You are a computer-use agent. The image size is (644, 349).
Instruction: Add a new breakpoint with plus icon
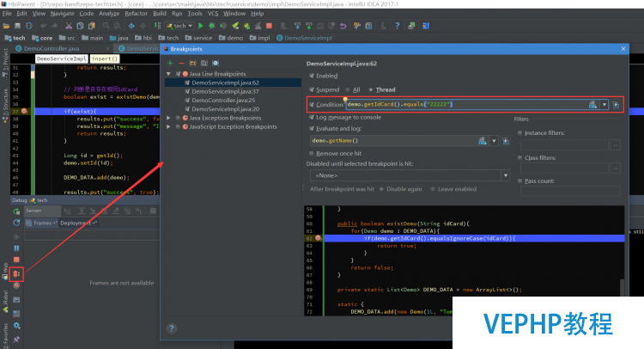pyautogui.click(x=170, y=63)
